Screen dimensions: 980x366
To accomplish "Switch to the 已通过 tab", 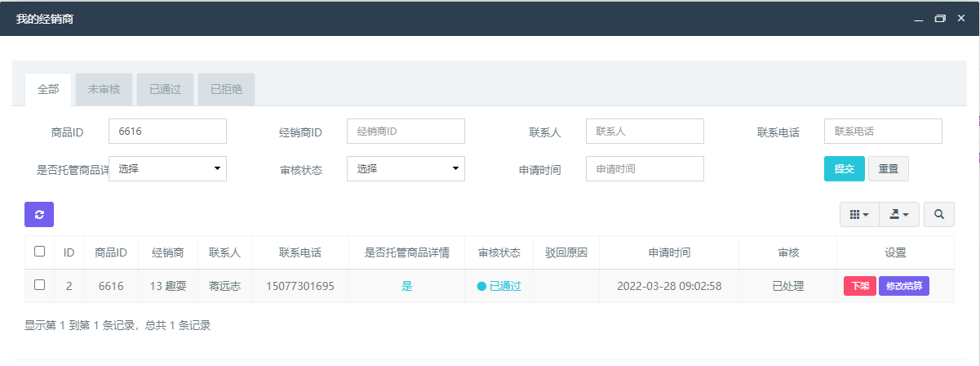I will 165,89.
